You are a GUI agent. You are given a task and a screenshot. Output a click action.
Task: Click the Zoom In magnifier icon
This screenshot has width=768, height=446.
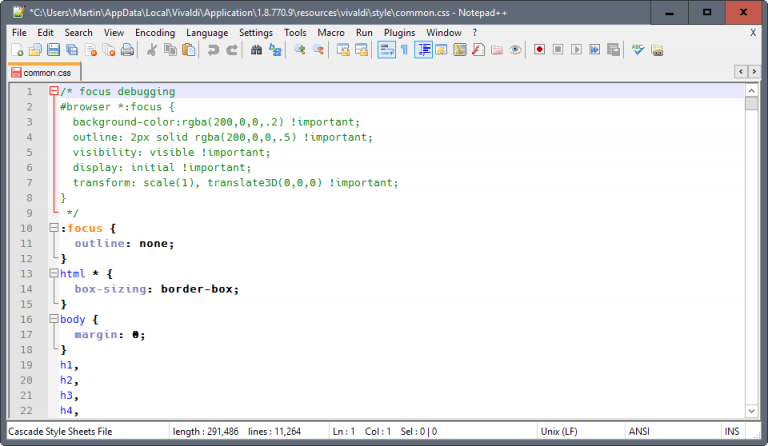299,49
